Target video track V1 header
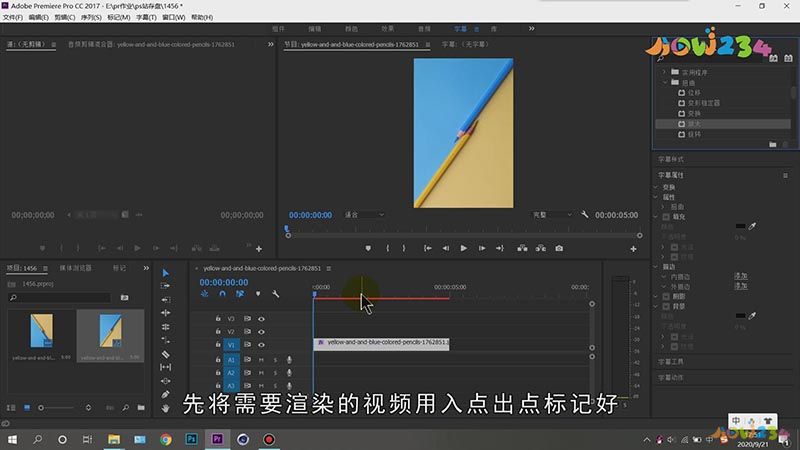Viewport: 800px width, 450px height. pyautogui.click(x=231, y=345)
